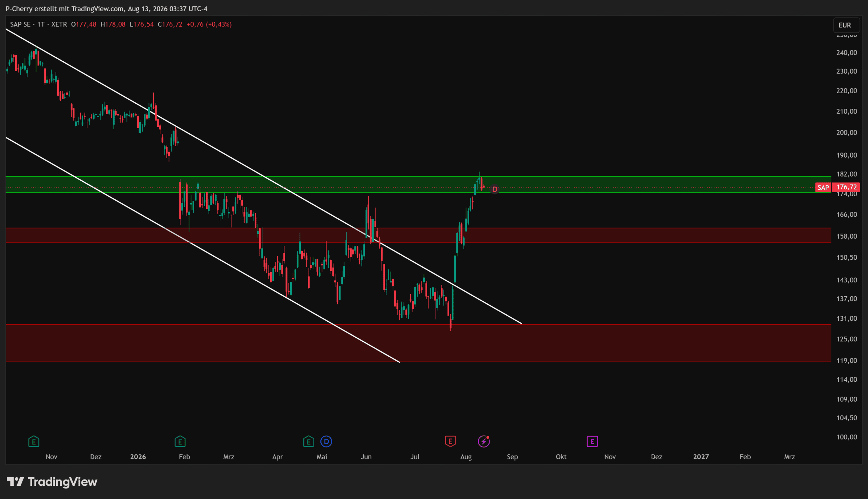Click the 114,00 price axis label
This screenshot has height=499, width=868.
point(846,379)
